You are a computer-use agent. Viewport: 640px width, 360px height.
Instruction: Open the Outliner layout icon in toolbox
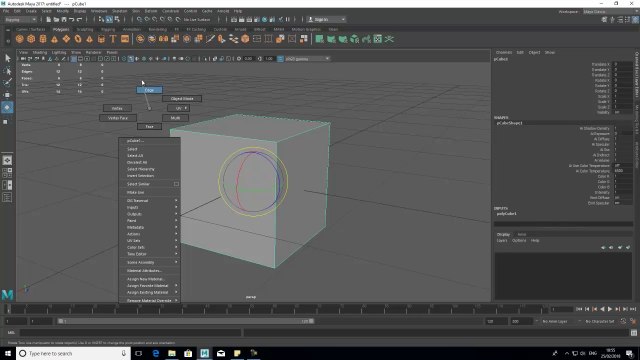tap(7, 198)
